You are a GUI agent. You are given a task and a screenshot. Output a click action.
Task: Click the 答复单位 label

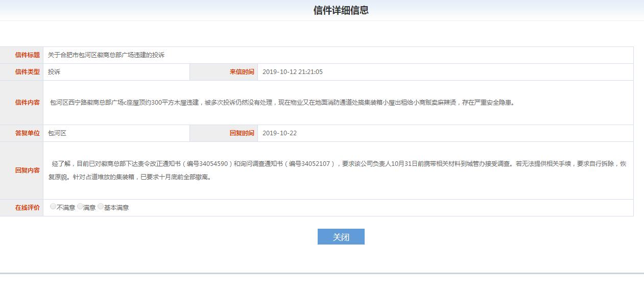click(28, 133)
